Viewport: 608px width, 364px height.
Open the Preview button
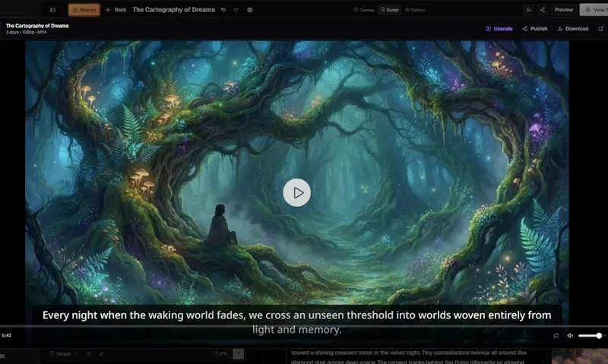coord(563,10)
